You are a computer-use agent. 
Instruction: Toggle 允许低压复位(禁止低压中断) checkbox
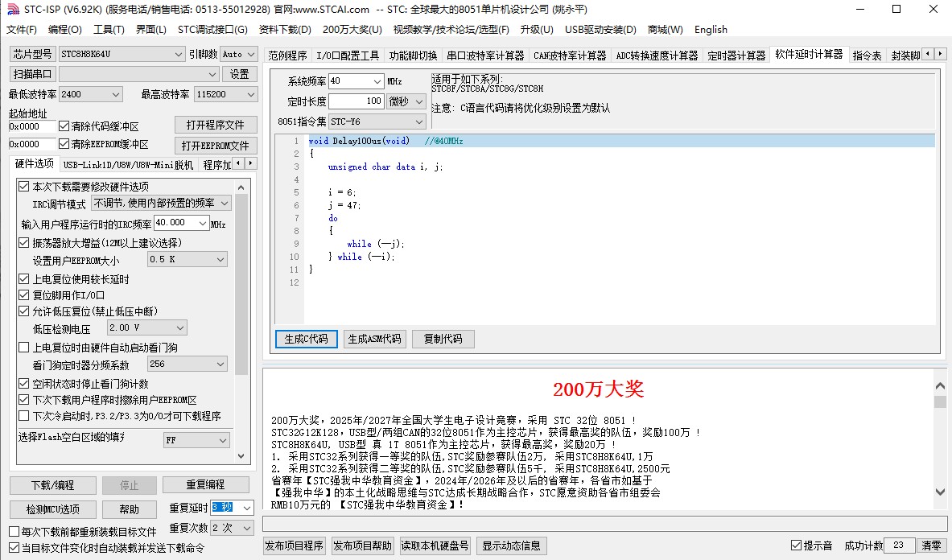[x=23, y=311]
